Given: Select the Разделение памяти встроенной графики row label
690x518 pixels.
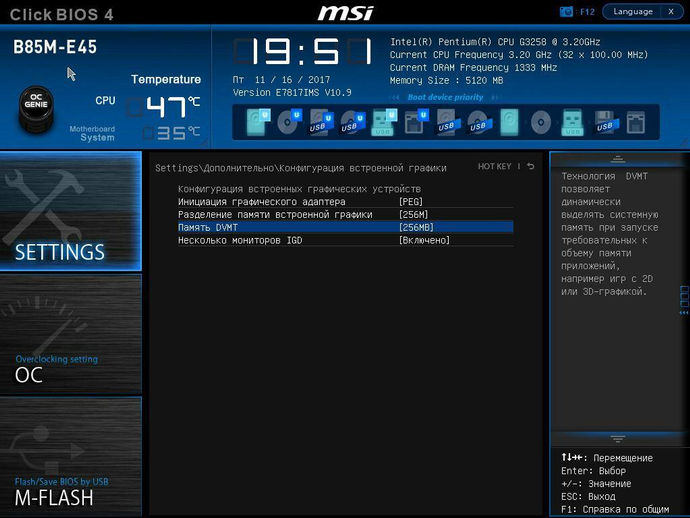Looking at the screenshot, I should (275, 214).
